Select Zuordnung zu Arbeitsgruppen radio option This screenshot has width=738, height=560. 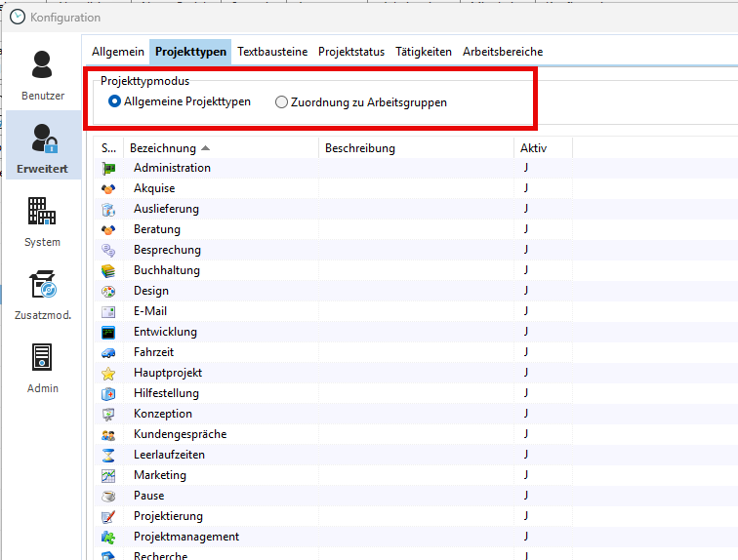tap(282, 102)
